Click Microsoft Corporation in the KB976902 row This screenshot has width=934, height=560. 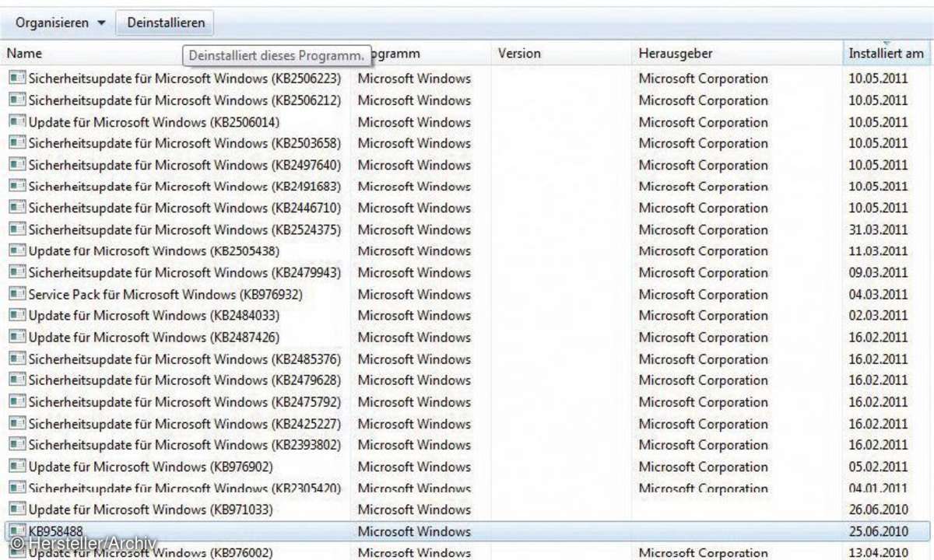pyautogui.click(x=703, y=467)
